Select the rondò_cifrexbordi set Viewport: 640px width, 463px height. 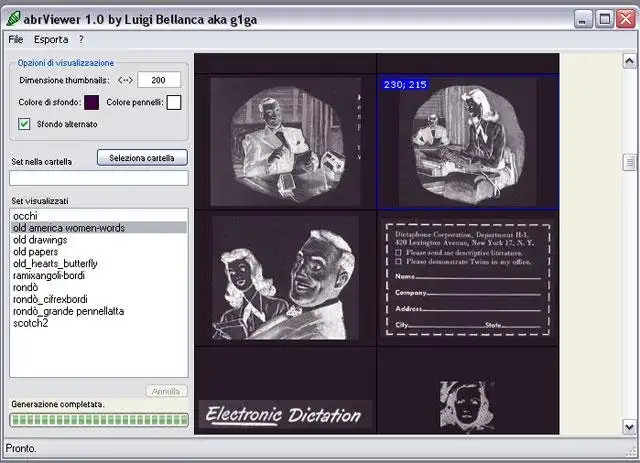click(99, 299)
